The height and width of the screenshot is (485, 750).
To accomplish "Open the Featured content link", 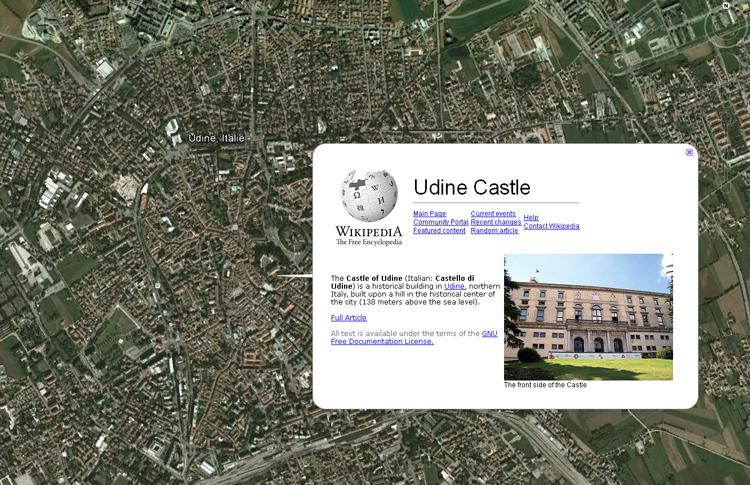I will 439,231.
